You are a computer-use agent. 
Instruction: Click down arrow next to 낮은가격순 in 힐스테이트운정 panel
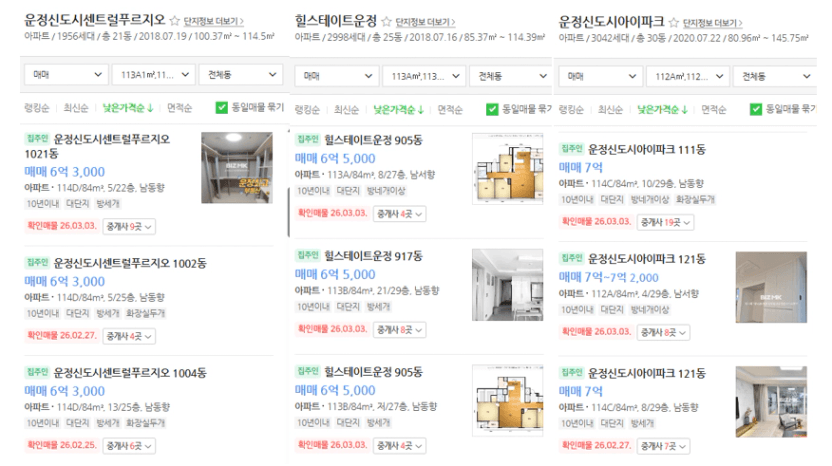tap(421, 110)
